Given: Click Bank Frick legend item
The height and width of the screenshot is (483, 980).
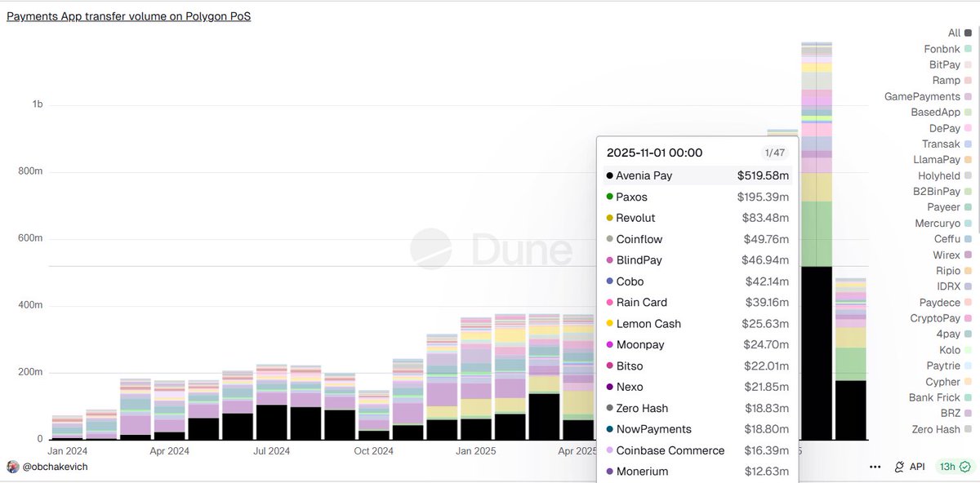Looking at the screenshot, I should click(x=941, y=397).
